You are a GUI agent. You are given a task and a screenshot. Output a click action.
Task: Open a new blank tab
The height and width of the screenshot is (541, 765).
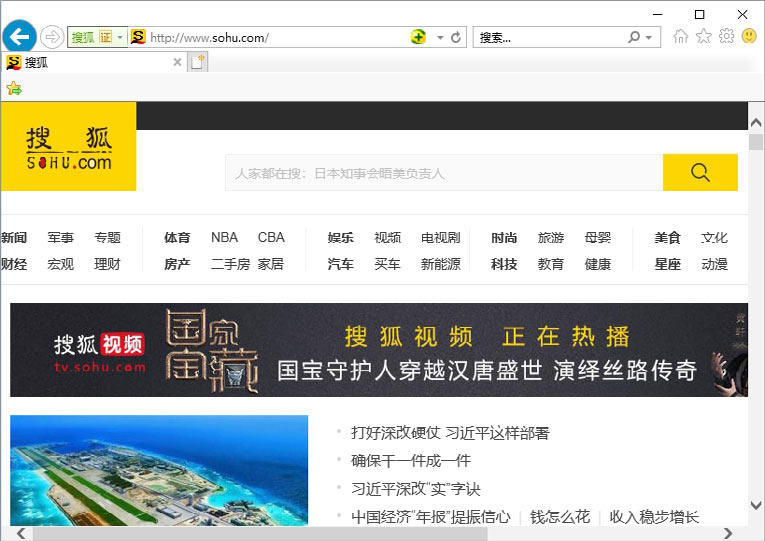(x=198, y=62)
